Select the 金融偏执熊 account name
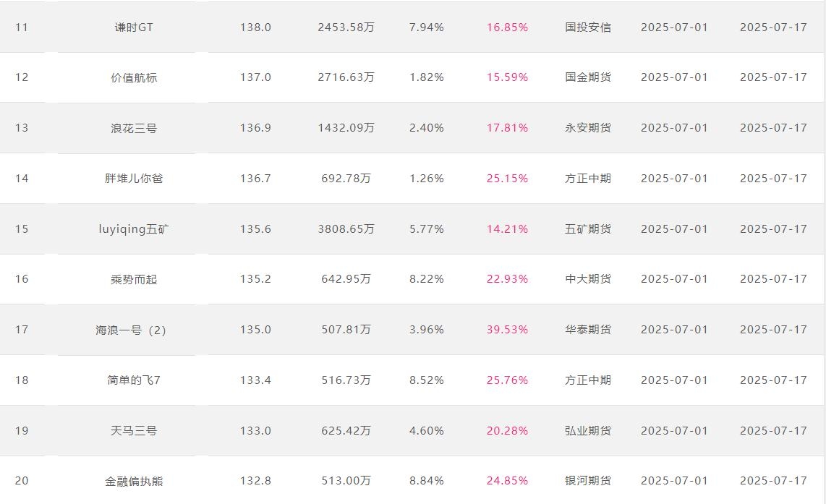Image resolution: width=826 pixels, height=504 pixels. click(x=134, y=481)
